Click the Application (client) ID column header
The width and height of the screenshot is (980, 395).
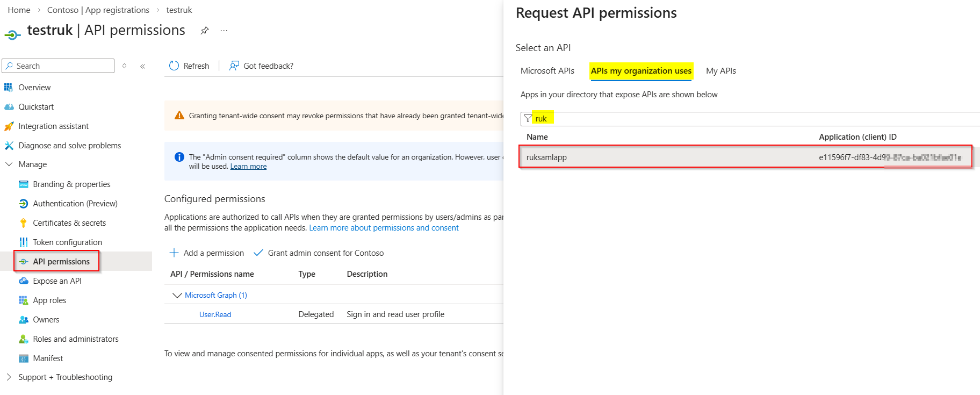coord(857,137)
